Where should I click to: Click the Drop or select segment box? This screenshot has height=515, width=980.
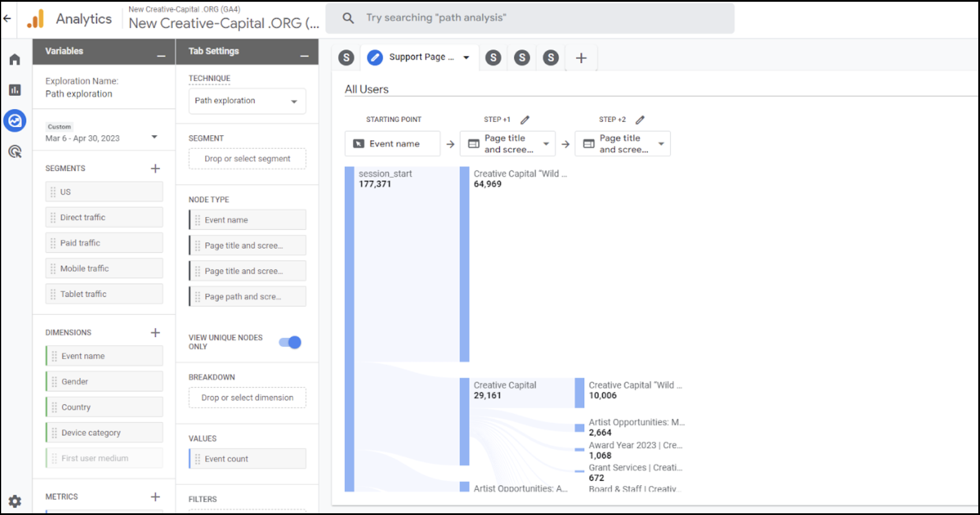pos(247,159)
